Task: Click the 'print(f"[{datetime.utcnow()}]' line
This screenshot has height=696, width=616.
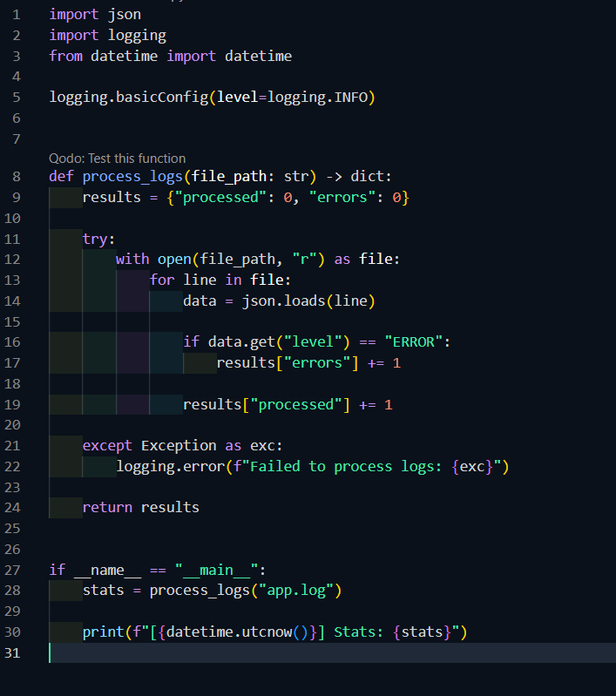Action: point(275,632)
